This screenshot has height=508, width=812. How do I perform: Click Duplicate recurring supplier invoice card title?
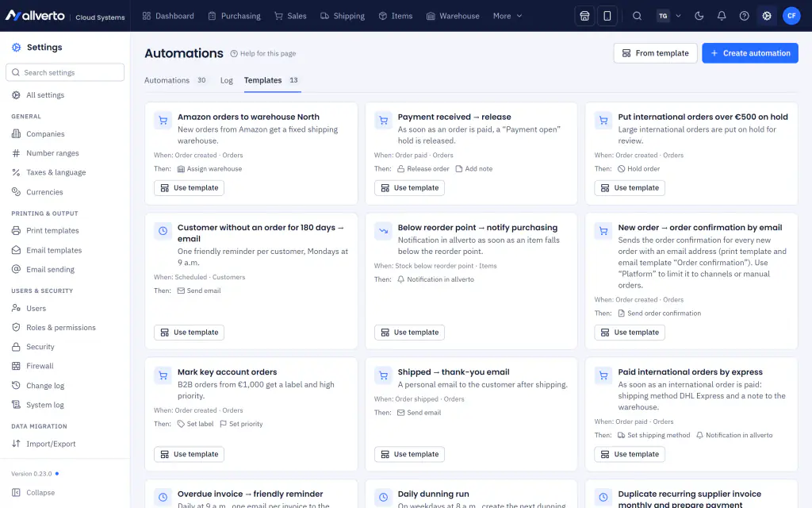689,499
